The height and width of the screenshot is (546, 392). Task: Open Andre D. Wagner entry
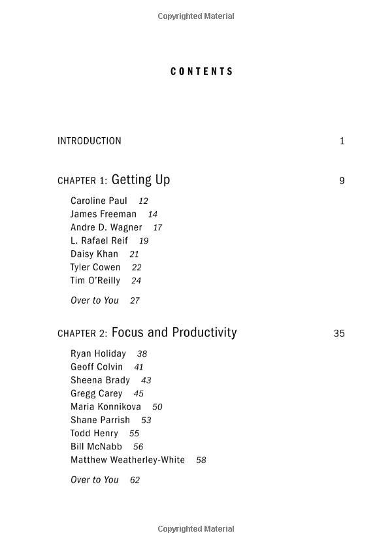point(106,227)
